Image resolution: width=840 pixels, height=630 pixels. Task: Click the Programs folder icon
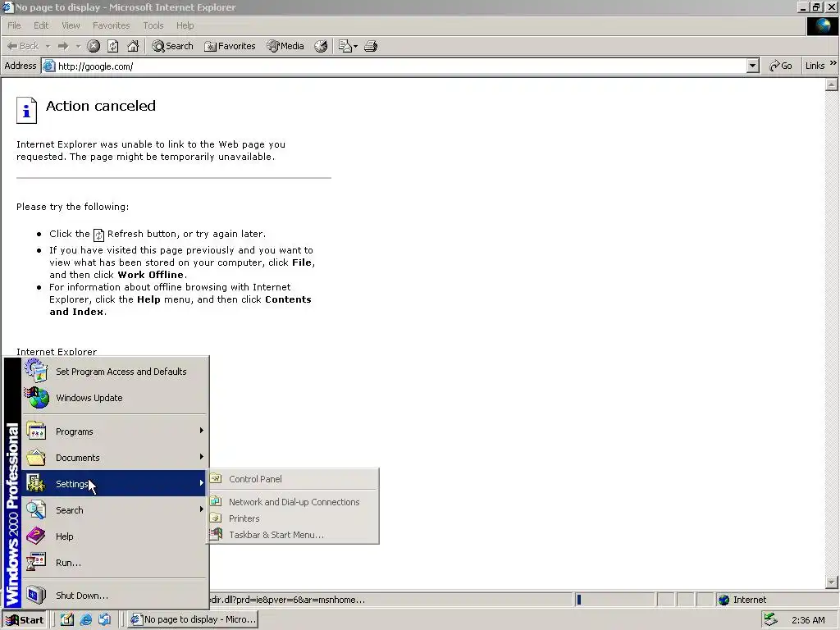36,431
